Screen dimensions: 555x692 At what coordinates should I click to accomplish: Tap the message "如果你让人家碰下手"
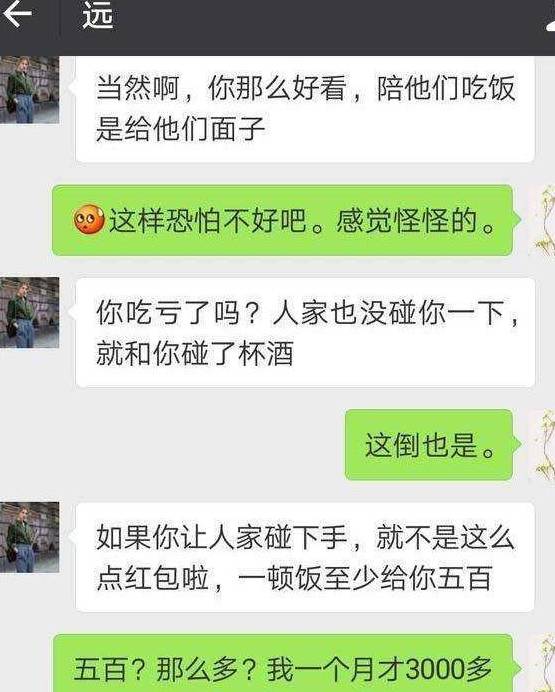coord(305,557)
